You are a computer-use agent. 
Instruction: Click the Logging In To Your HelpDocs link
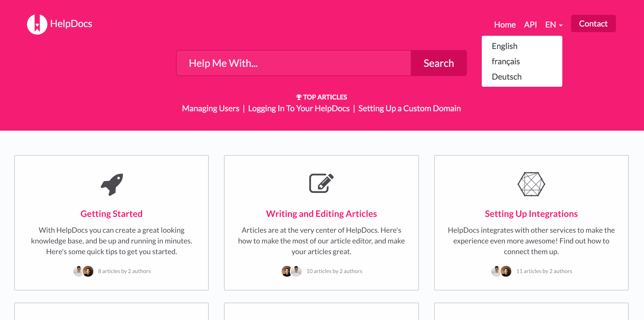click(299, 108)
